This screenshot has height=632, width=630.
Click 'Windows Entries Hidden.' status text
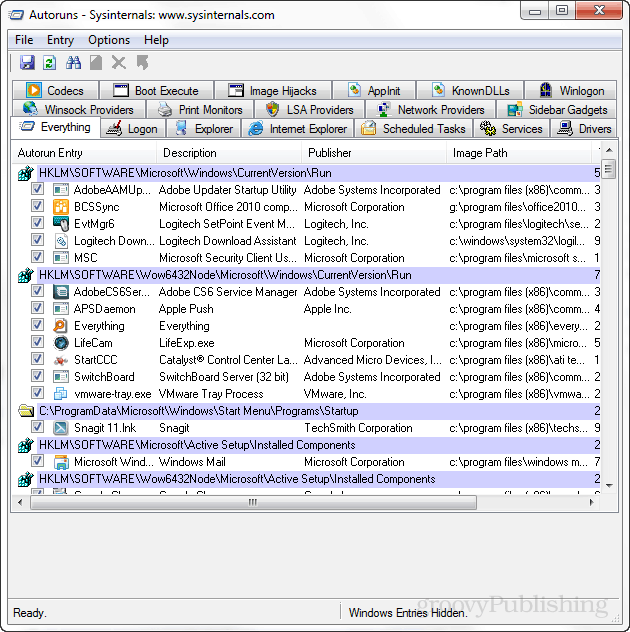408,613
